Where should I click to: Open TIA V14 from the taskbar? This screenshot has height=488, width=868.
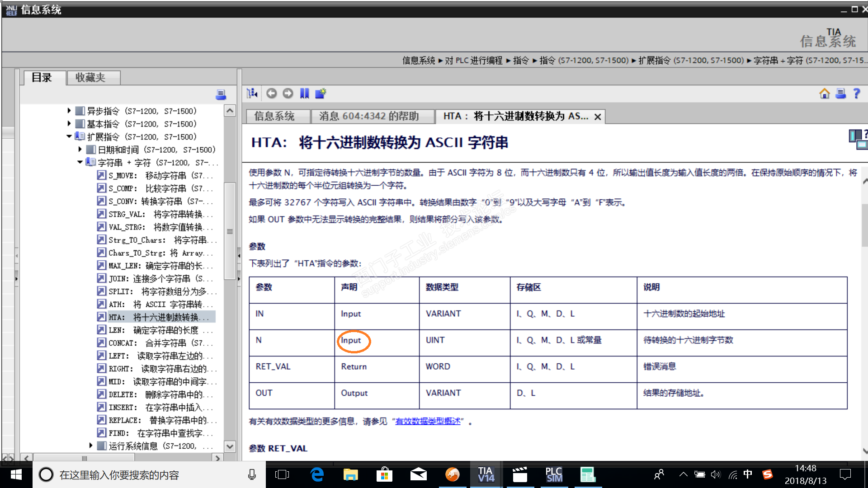(486, 474)
